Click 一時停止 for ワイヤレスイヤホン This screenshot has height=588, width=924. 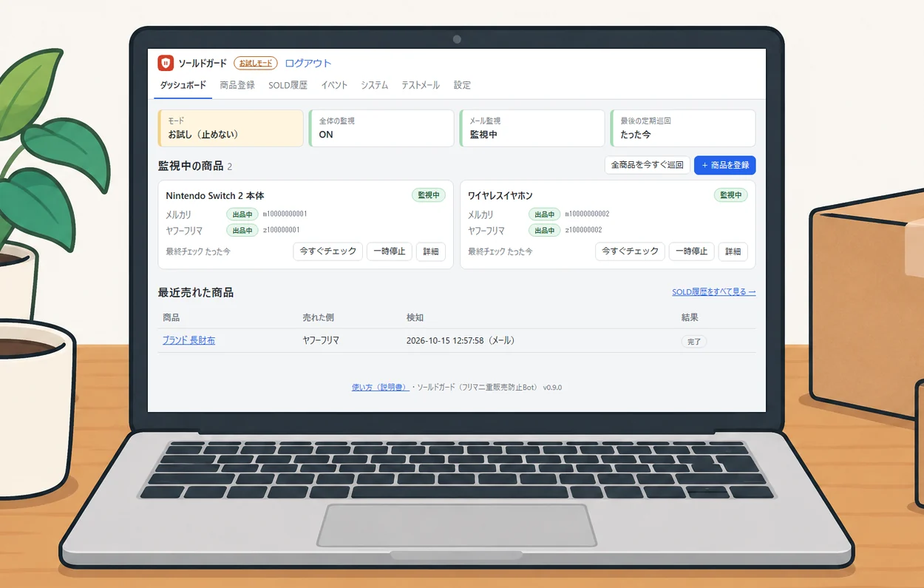[x=692, y=251]
